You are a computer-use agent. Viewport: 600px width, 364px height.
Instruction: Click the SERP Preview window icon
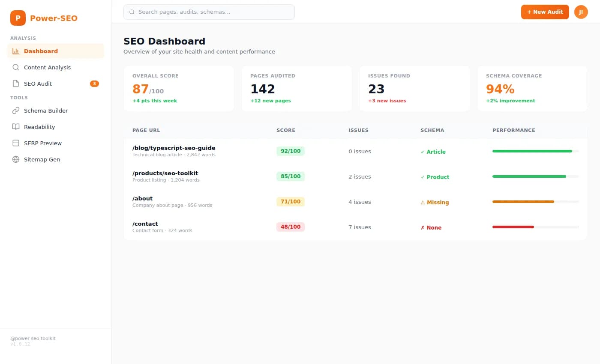point(16,143)
